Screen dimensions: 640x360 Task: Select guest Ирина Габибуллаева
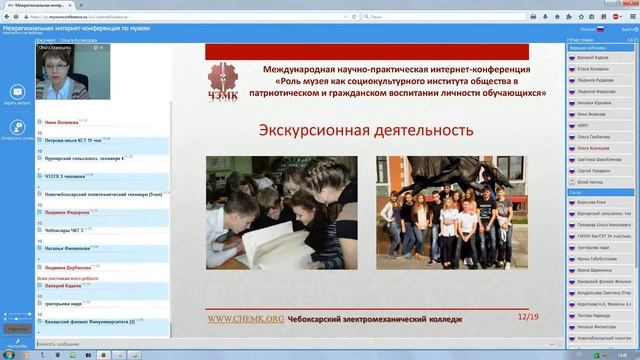pyautogui.click(x=600, y=259)
